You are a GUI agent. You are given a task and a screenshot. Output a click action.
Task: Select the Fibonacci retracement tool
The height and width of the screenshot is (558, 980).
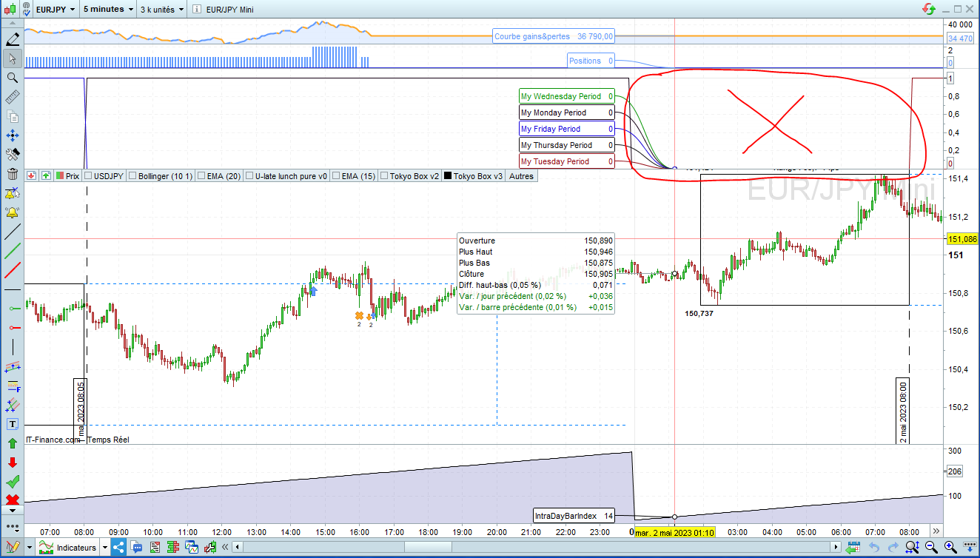click(x=12, y=386)
